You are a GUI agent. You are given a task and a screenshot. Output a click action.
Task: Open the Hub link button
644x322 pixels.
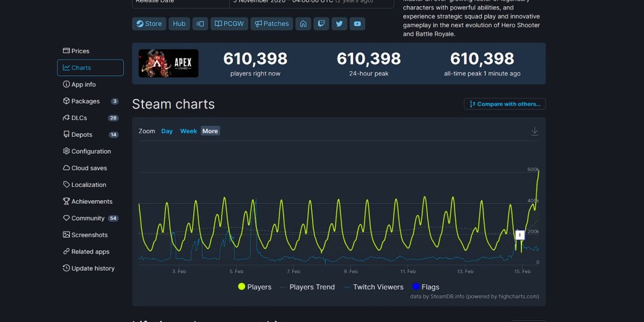[x=179, y=24]
